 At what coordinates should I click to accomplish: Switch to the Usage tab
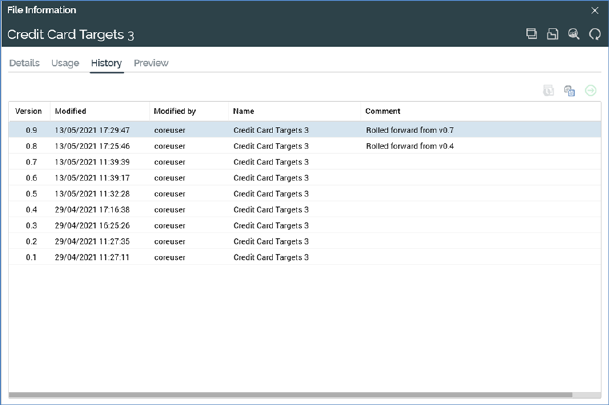(x=65, y=63)
